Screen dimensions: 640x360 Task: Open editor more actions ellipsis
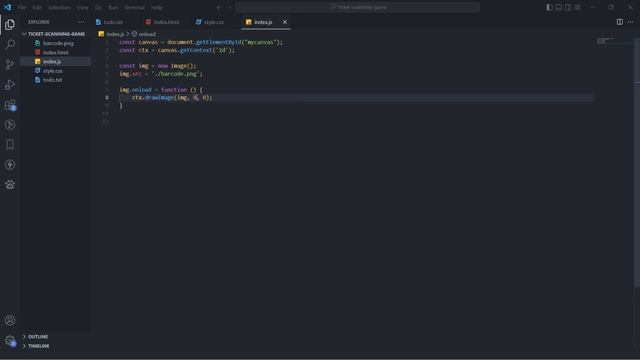click(x=631, y=22)
